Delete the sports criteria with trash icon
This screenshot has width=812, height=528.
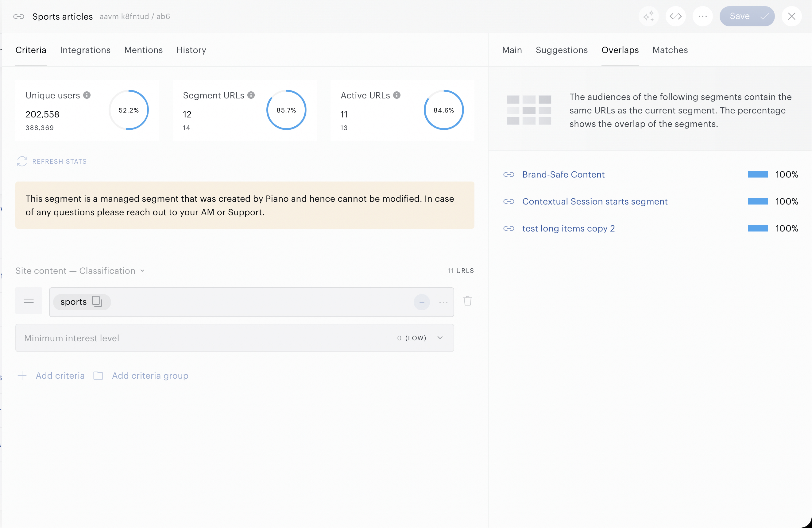click(x=468, y=301)
